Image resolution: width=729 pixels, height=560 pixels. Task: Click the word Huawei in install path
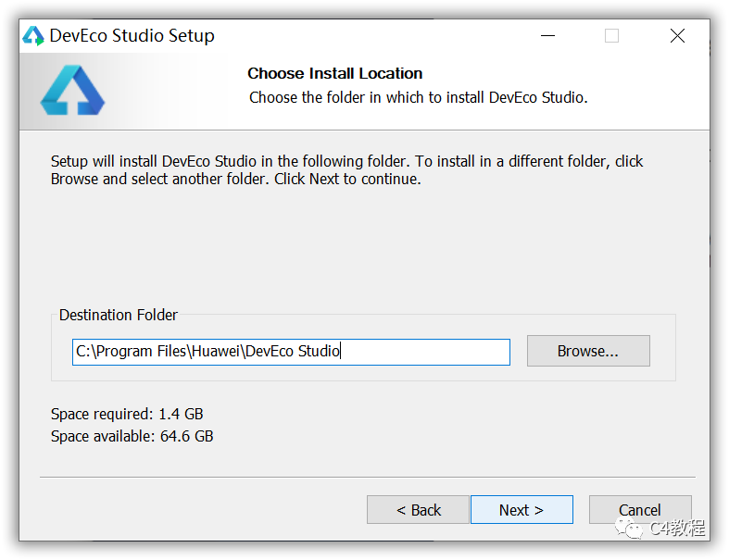[x=216, y=351]
